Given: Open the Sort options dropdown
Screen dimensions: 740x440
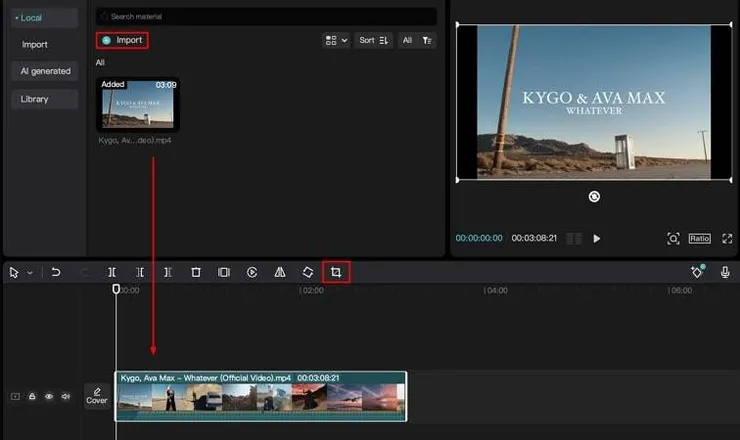Looking at the screenshot, I should [373, 40].
